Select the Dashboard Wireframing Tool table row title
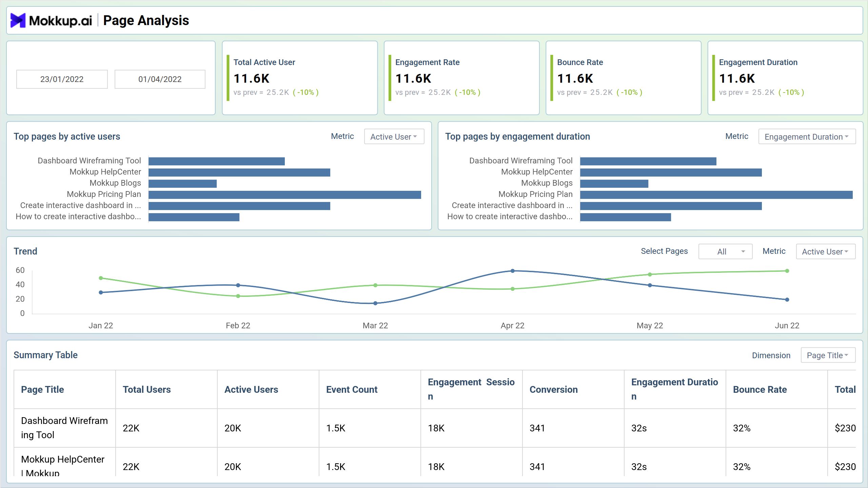The image size is (868, 488). (x=64, y=428)
